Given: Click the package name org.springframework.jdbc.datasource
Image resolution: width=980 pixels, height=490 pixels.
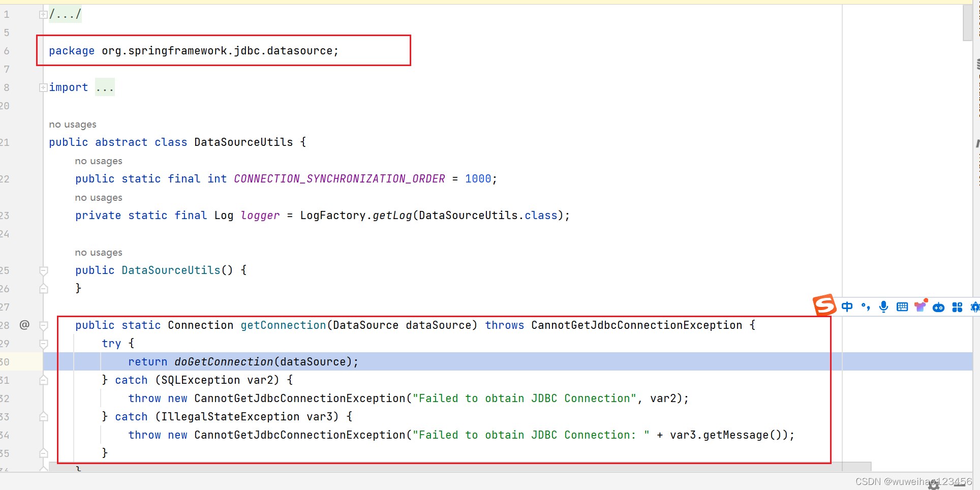Looking at the screenshot, I should click(217, 51).
